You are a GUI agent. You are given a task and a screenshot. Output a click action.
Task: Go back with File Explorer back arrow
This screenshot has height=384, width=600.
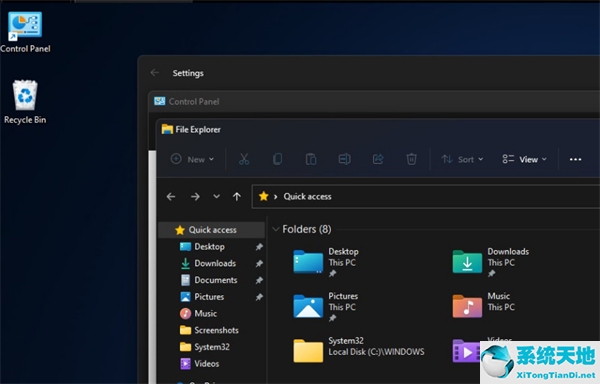(x=171, y=197)
